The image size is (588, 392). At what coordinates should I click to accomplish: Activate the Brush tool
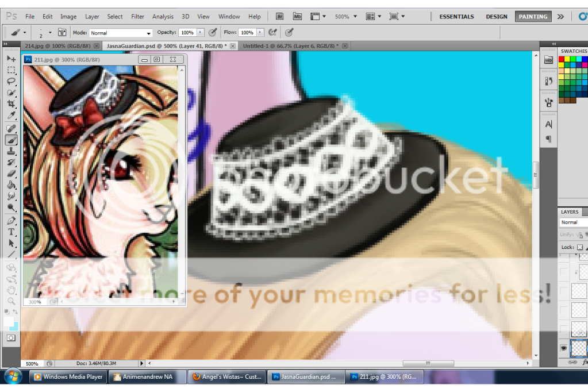(11, 140)
